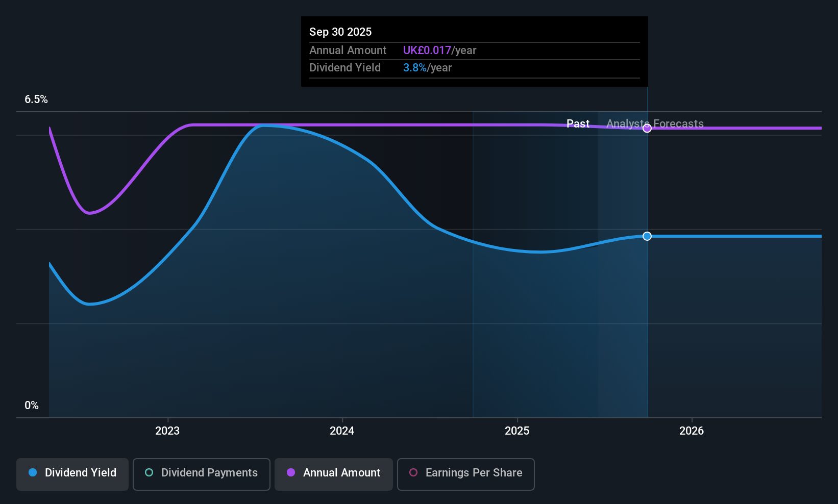This screenshot has height=504, width=838.
Task: Click the purple Annual Amount data point marker
Action: [647, 129]
